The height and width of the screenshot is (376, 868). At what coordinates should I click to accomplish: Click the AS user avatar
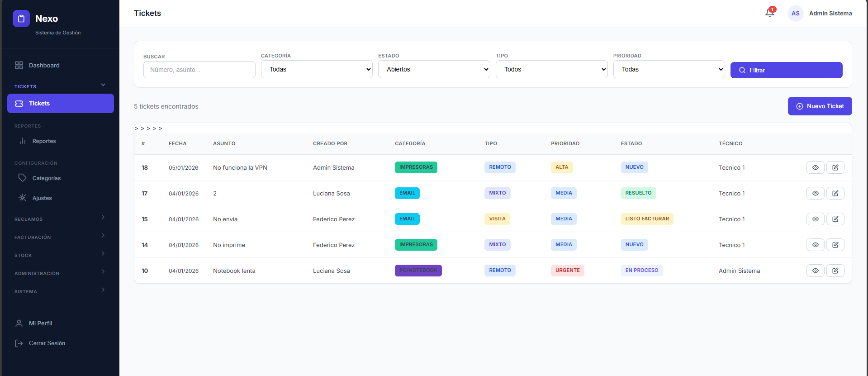pos(795,14)
